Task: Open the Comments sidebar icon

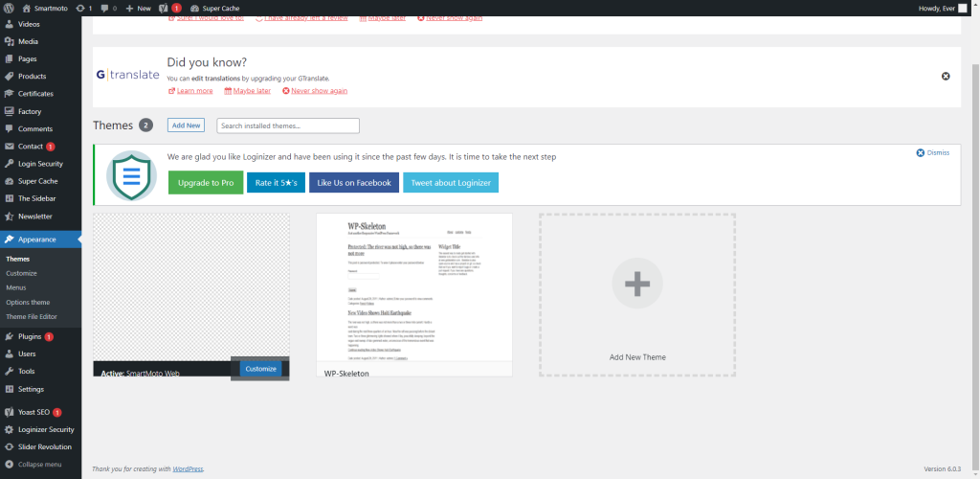Action: tap(9, 128)
